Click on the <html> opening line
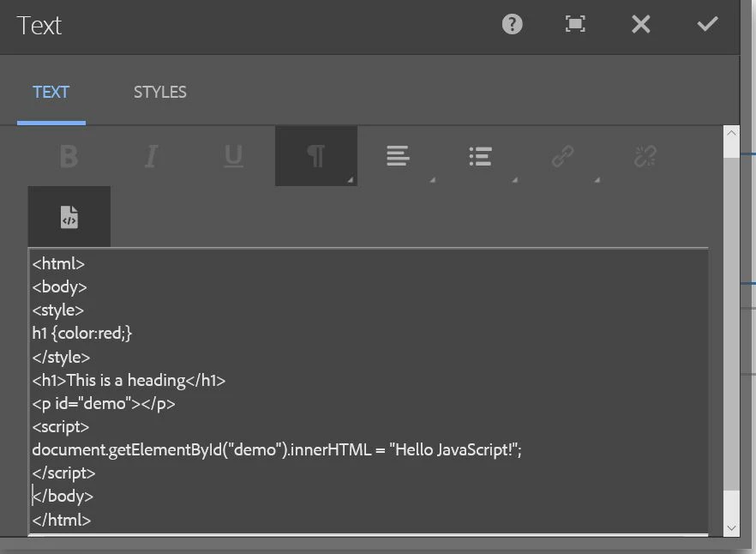The height and width of the screenshot is (554, 756). click(58, 264)
